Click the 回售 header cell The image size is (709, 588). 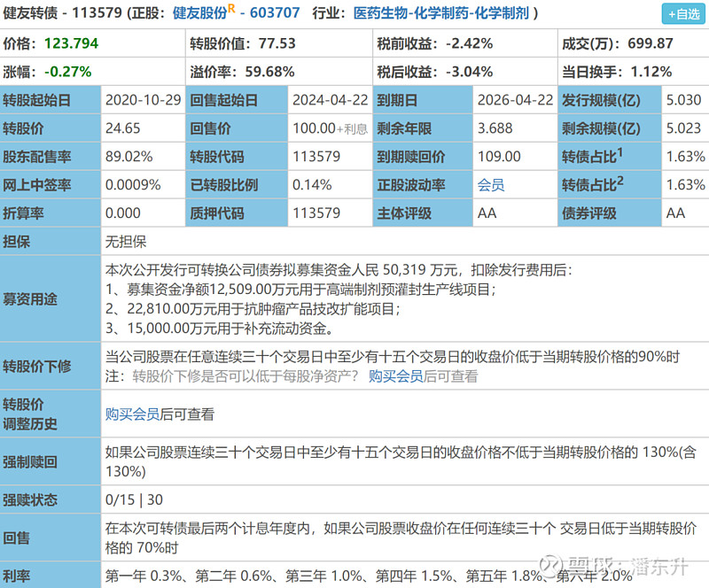[51, 538]
